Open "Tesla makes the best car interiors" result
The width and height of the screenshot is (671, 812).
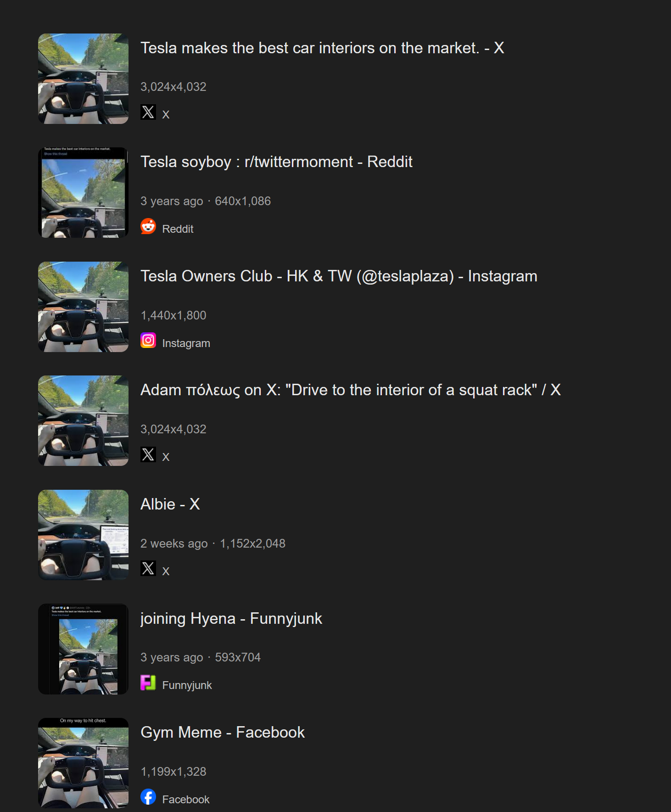click(322, 48)
